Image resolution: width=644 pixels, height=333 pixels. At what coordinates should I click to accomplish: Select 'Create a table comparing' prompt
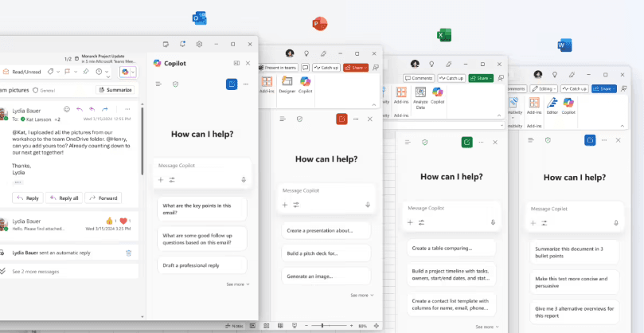(451, 249)
